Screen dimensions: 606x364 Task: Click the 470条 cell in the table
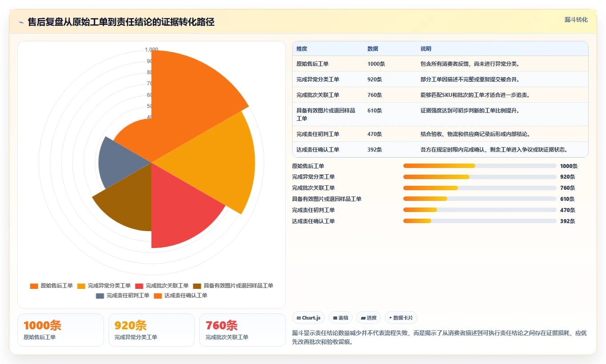[x=375, y=134]
